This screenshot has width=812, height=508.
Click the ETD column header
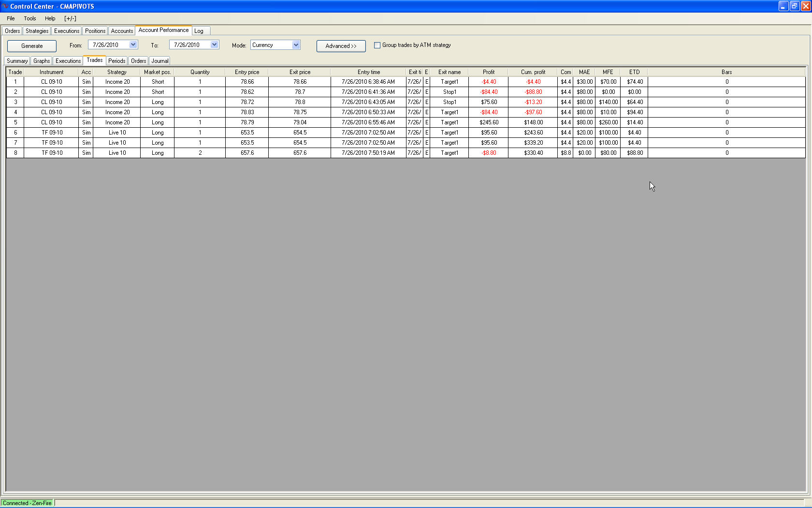point(635,72)
